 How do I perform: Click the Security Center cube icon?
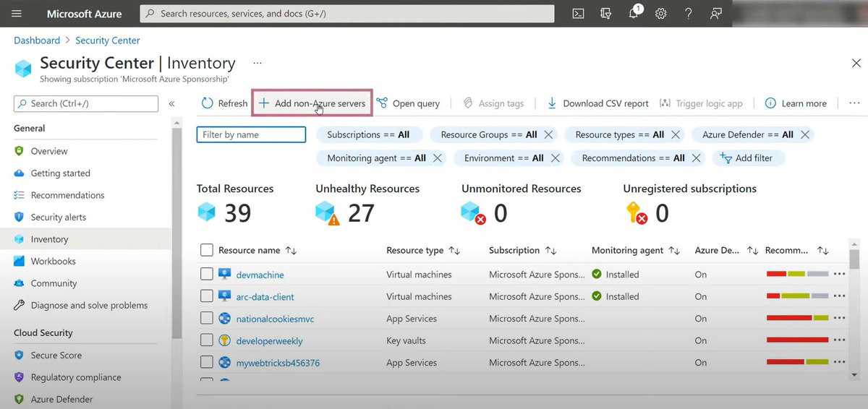tap(23, 67)
